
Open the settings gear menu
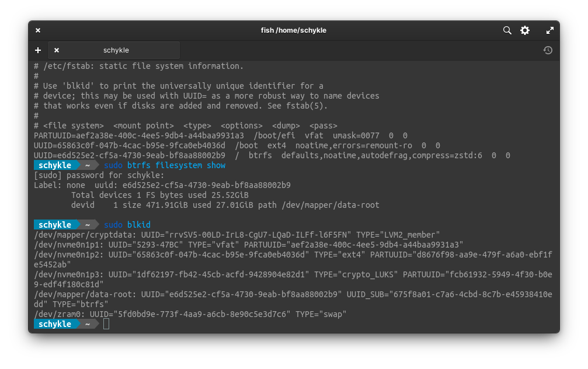(525, 30)
